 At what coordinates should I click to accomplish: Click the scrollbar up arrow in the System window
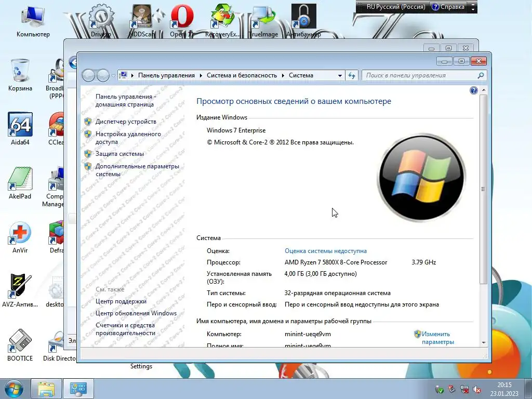click(484, 90)
